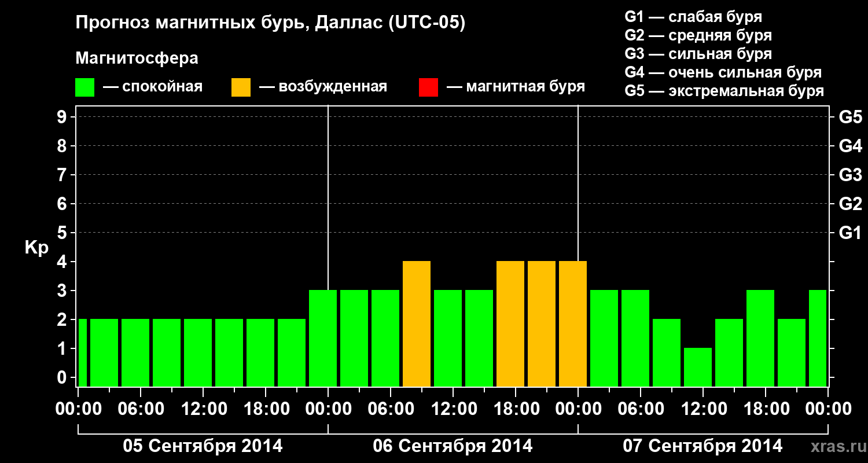Click the green Kp 3 bar crossing midnight into 06 Сентября
868x463 pixels.
(323, 338)
